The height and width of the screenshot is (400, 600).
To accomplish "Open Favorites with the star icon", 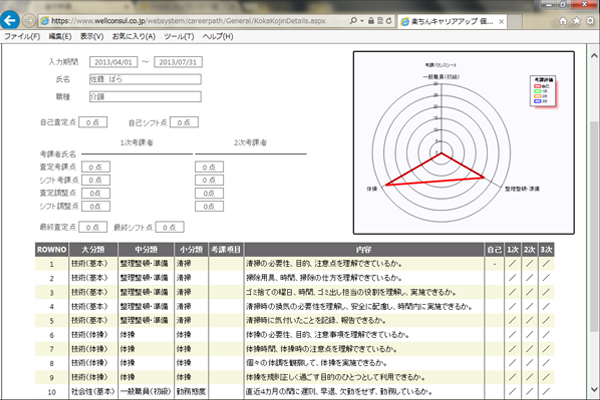I will pos(577,21).
